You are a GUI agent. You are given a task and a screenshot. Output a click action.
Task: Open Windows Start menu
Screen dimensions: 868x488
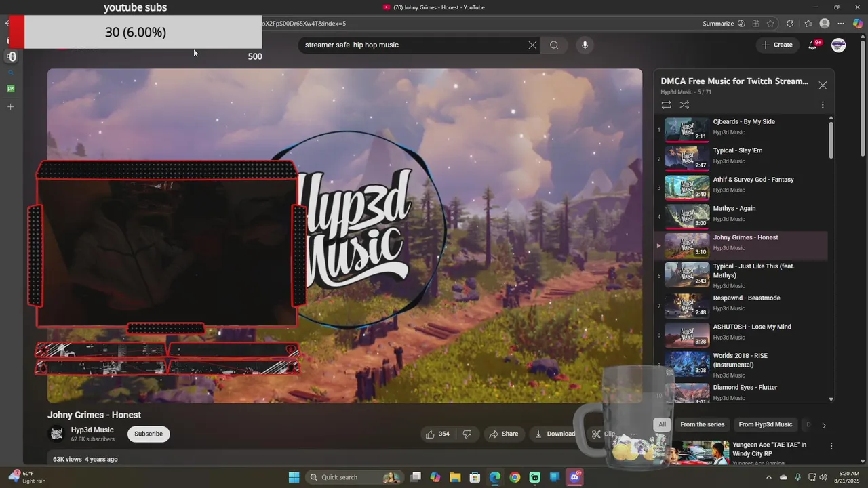pos(294,477)
